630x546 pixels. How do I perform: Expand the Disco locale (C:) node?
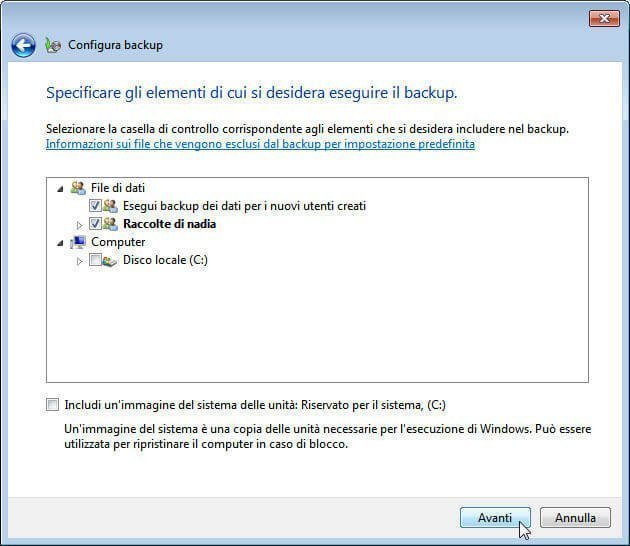(80, 260)
